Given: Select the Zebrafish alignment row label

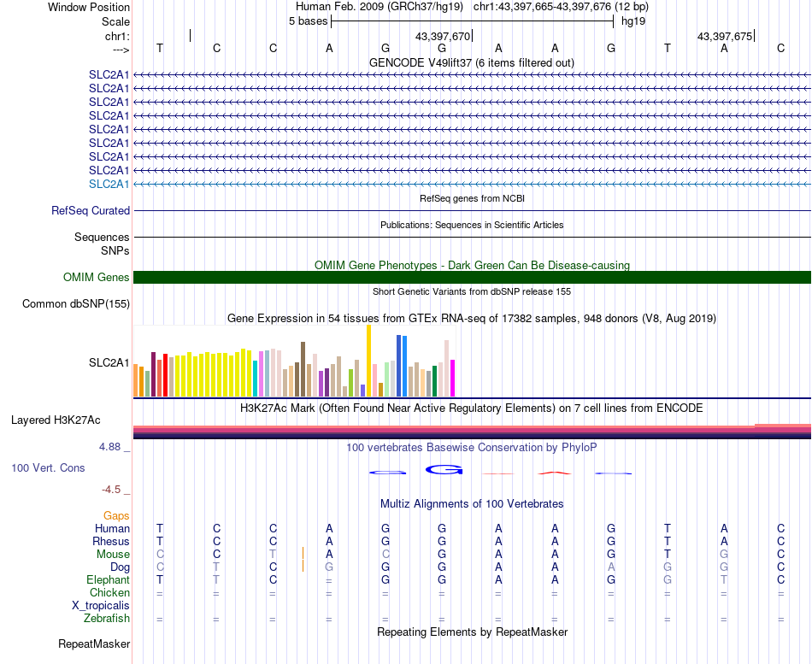Looking at the screenshot, I should click(107, 619).
